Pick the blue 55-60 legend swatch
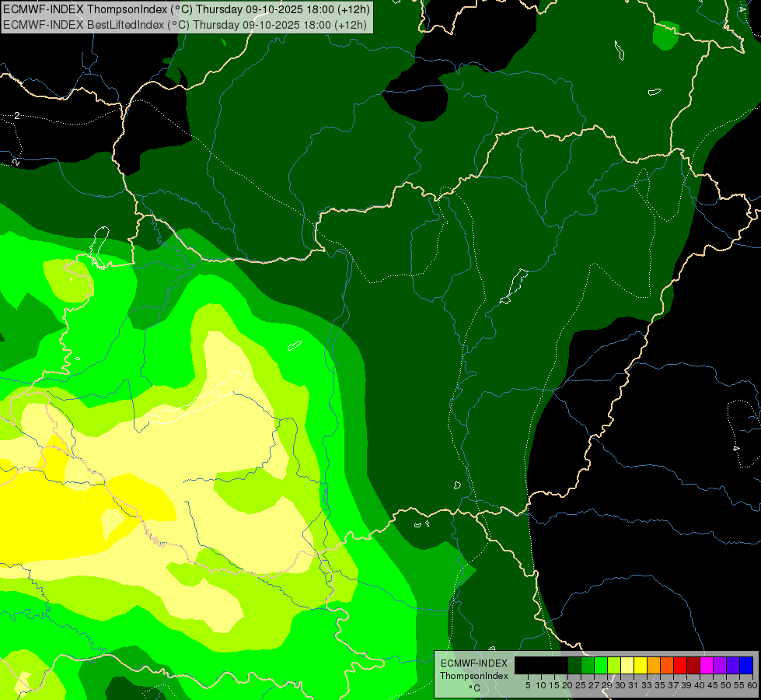 point(746,665)
